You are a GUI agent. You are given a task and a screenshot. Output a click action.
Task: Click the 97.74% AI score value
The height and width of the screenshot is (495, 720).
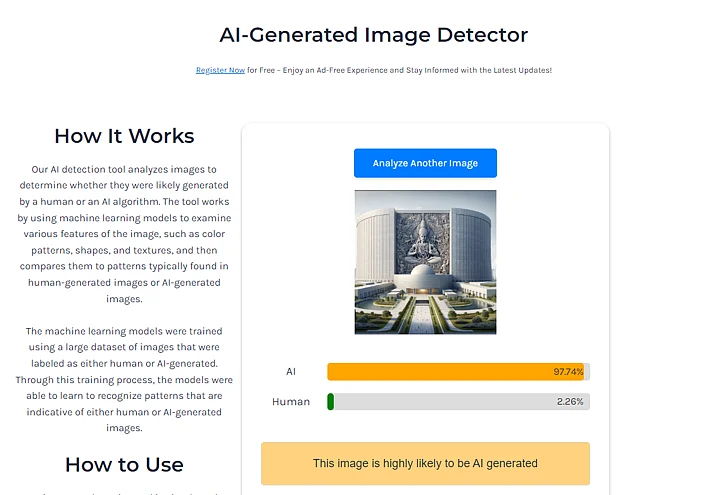tap(568, 372)
